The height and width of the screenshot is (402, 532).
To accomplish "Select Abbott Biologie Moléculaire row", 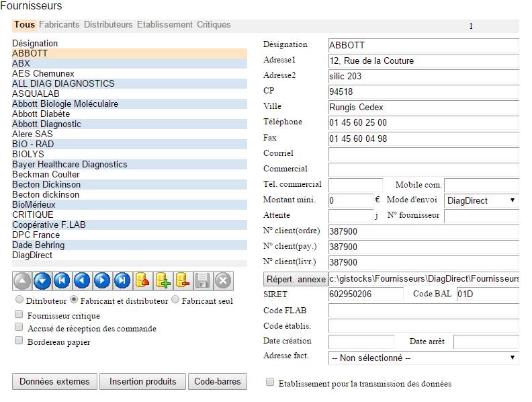I will [130, 104].
